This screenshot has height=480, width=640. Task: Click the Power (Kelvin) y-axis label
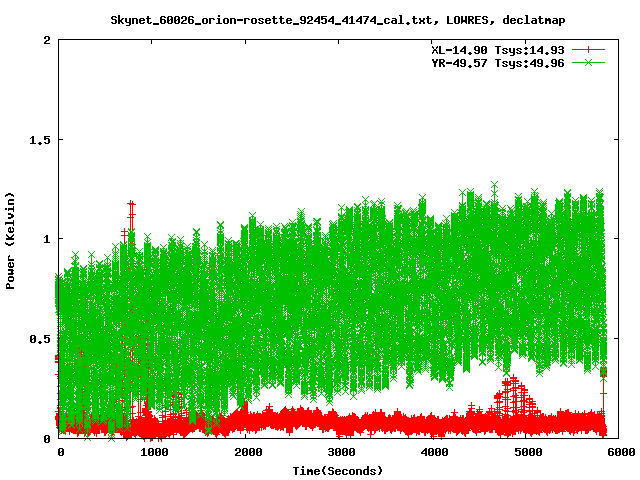[10, 241]
